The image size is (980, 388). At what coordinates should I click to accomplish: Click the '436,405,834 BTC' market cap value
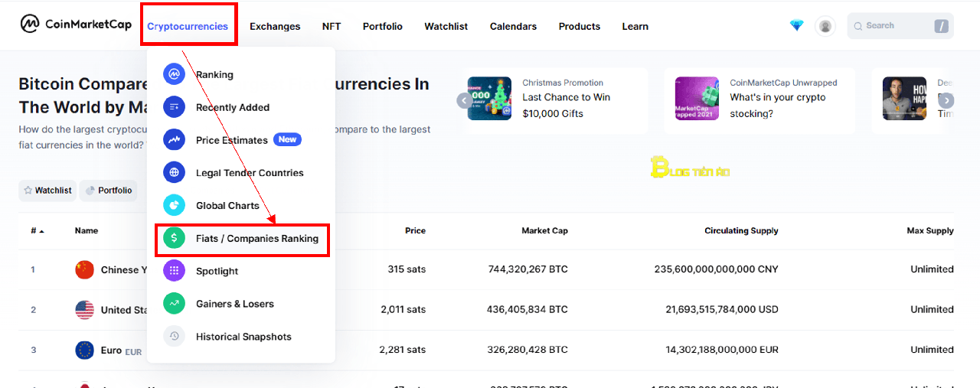click(x=528, y=310)
